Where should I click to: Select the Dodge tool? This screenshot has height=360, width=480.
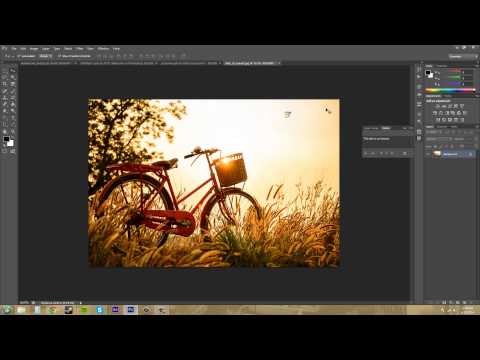(x=13, y=111)
